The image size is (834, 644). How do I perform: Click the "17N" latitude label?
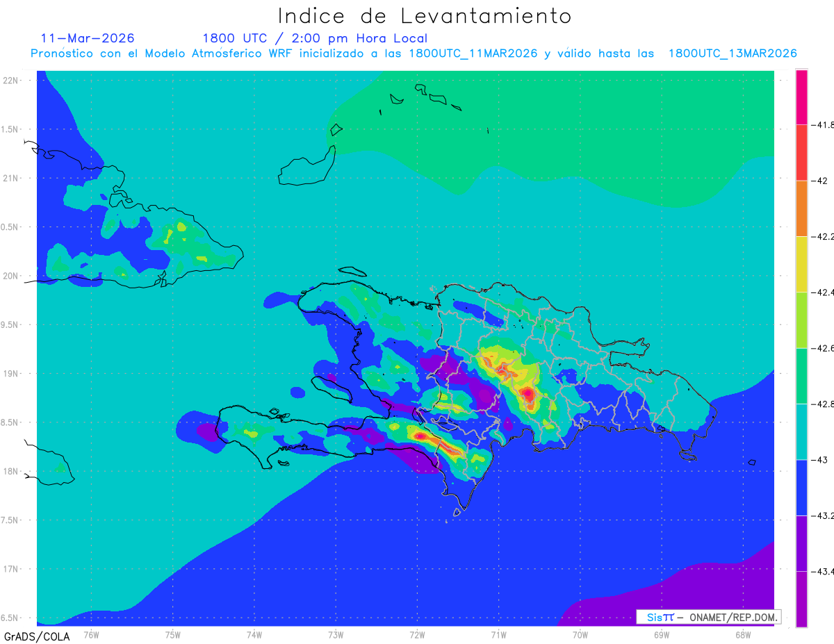(10, 569)
